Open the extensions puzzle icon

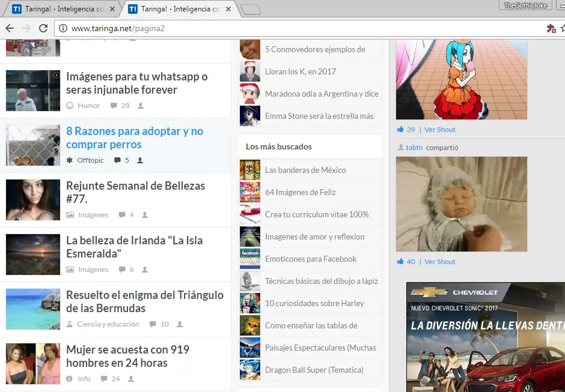pyautogui.click(x=551, y=28)
